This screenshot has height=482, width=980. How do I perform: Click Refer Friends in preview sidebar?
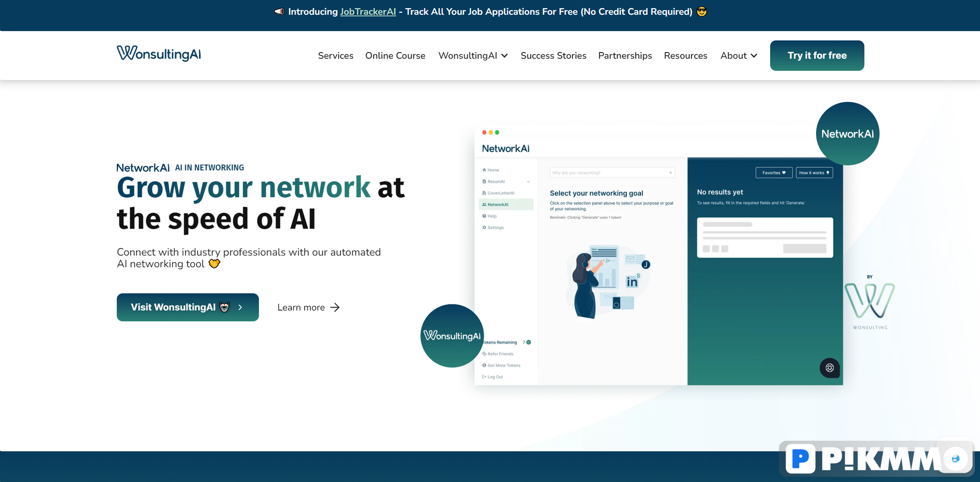tap(498, 354)
